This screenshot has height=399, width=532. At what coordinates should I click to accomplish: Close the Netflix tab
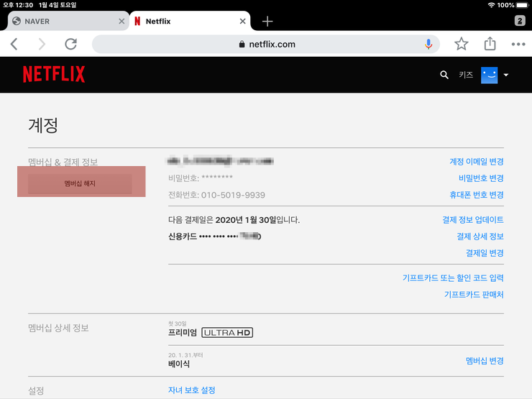click(x=242, y=21)
